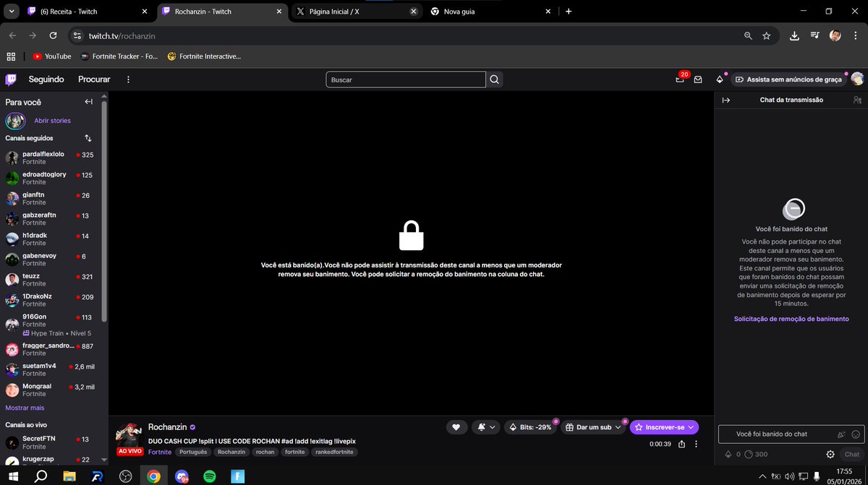The image size is (868, 485).
Task: Click the sidebar vertical scrollbar
Action: pos(104,210)
